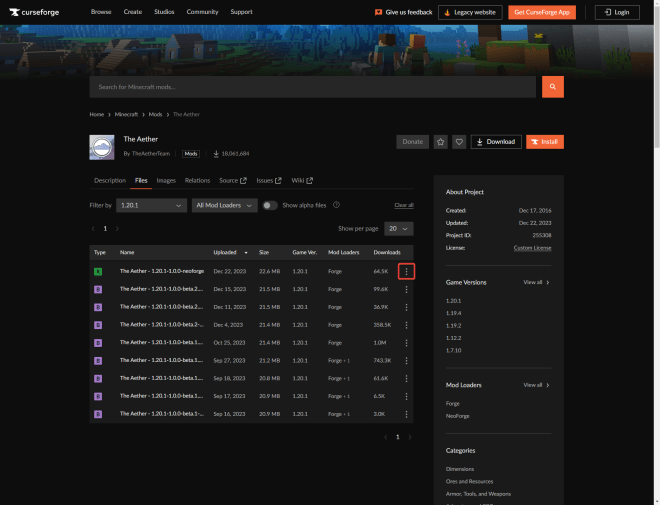
Task: Click the CurseForge logo
Action: (x=34, y=12)
